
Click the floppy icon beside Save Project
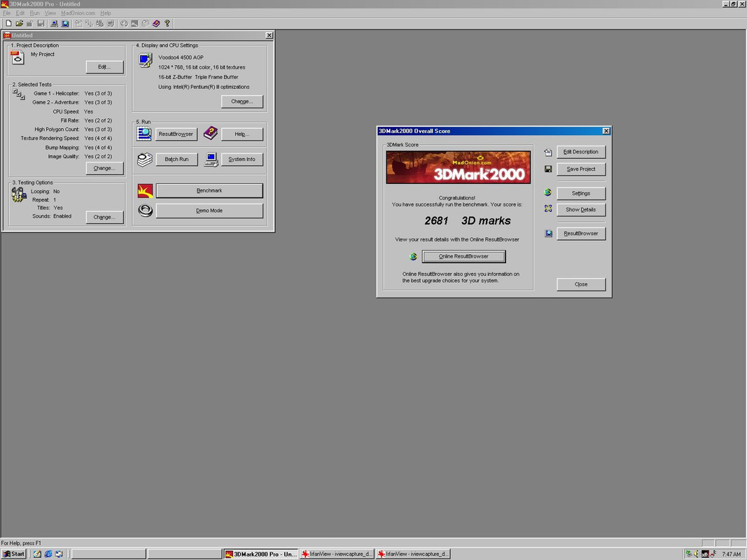coord(548,169)
